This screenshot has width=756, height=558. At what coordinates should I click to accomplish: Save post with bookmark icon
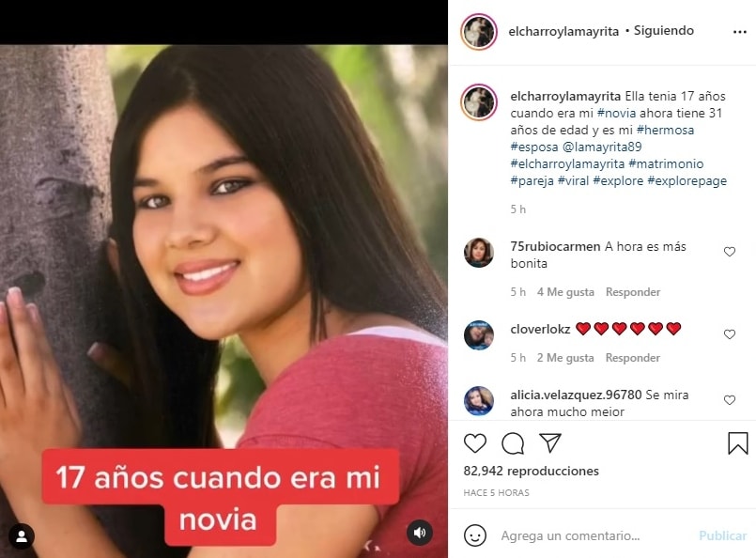tap(737, 443)
